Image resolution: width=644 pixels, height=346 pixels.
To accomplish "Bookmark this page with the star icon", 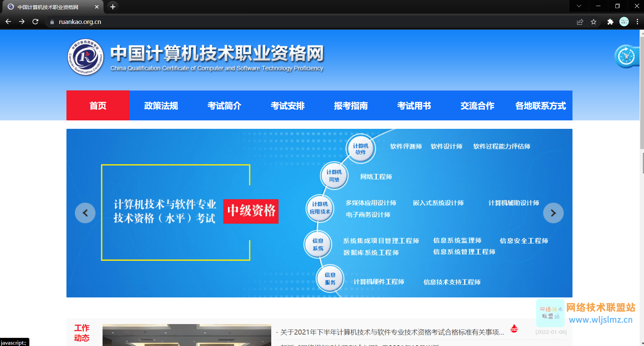I will pyautogui.click(x=593, y=22).
